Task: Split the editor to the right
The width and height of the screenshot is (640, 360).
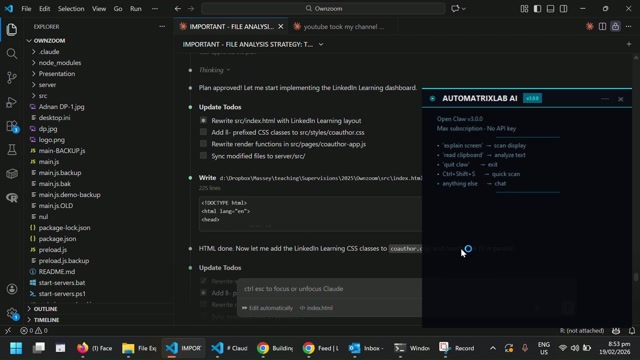Action: click(602, 27)
